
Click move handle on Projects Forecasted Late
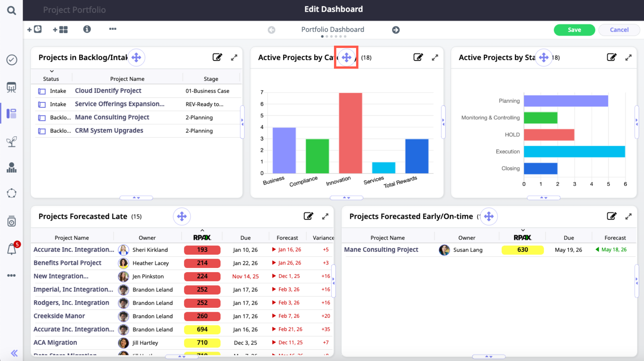click(x=182, y=216)
